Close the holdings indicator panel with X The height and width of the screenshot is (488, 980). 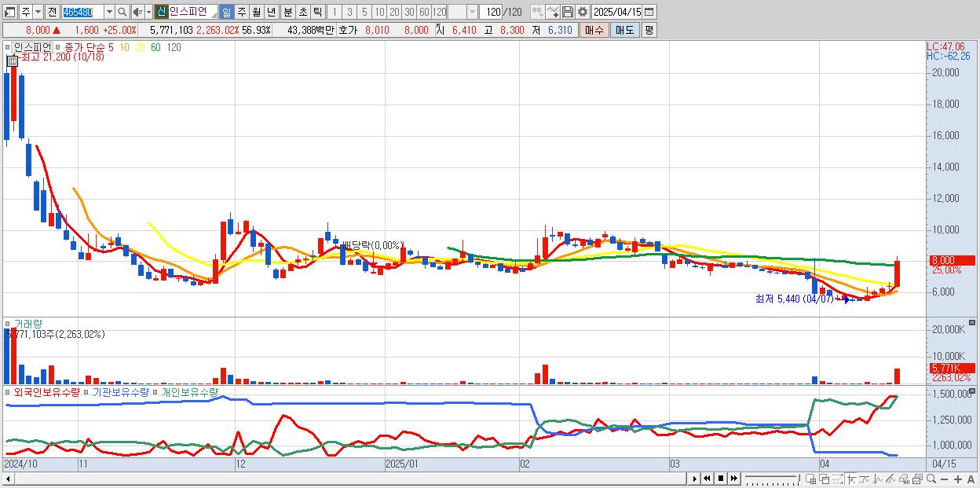(973, 391)
